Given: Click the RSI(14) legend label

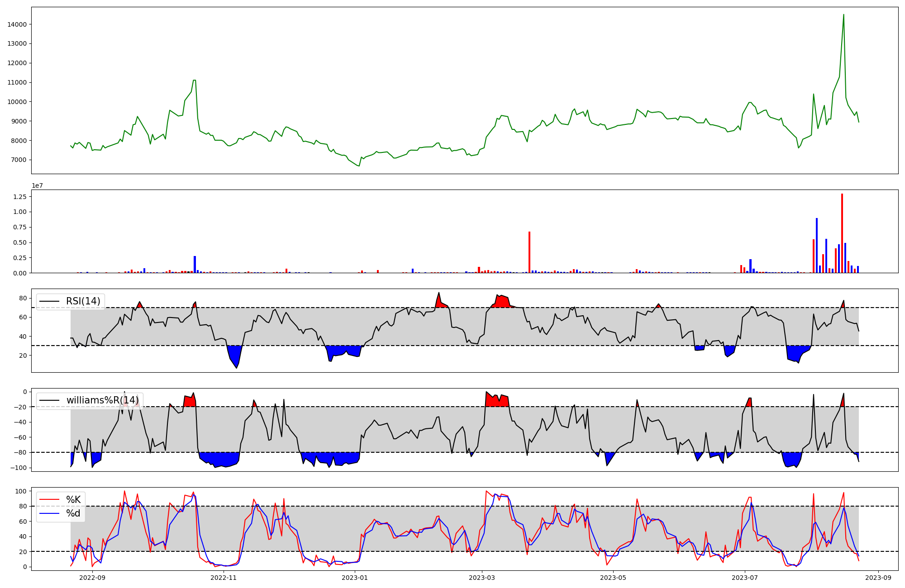Looking at the screenshot, I should (83, 301).
